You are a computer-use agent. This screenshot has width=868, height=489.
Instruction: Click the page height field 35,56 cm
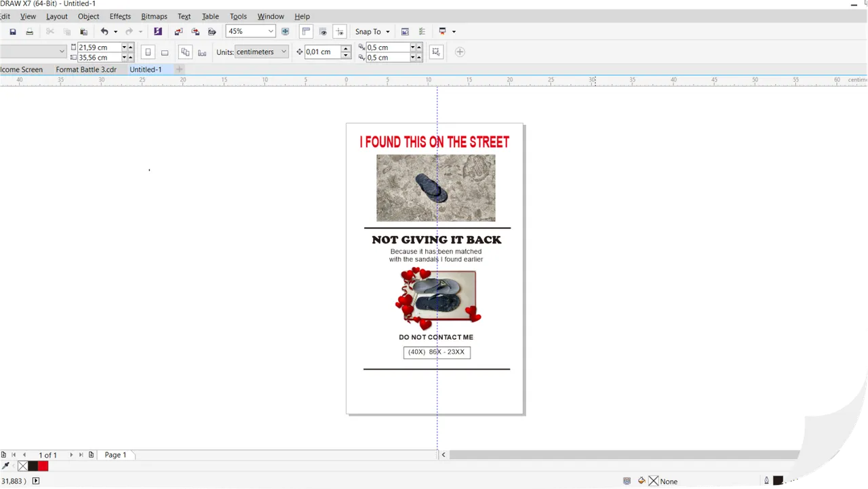click(100, 58)
